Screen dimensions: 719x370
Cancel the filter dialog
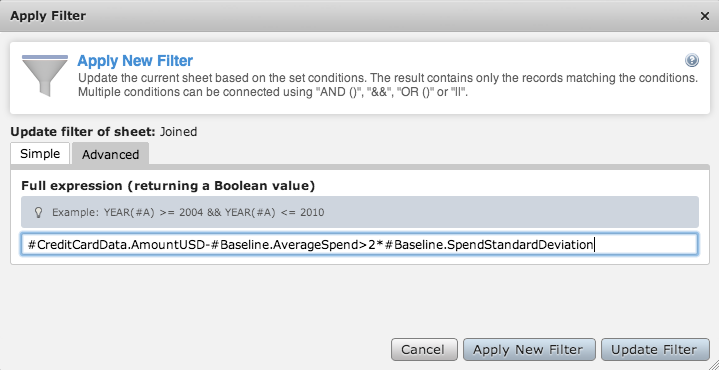point(424,349)
